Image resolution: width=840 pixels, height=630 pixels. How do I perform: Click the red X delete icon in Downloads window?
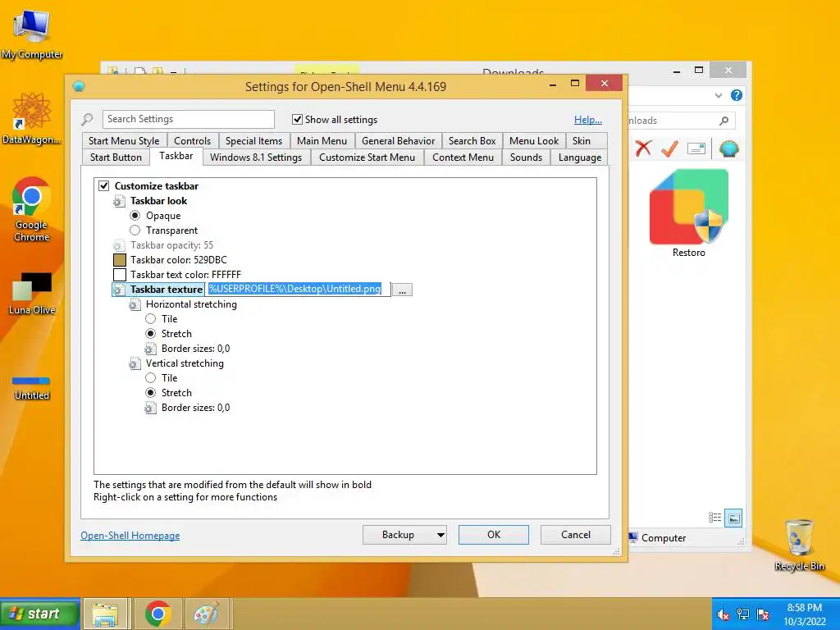(643, 148)
